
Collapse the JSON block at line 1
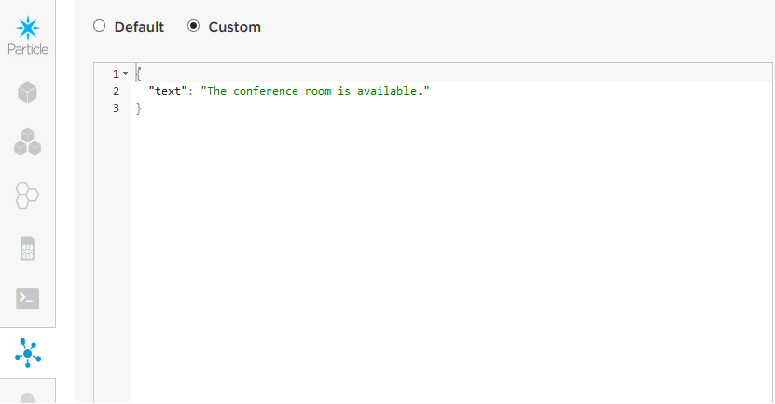click(126, 74)
